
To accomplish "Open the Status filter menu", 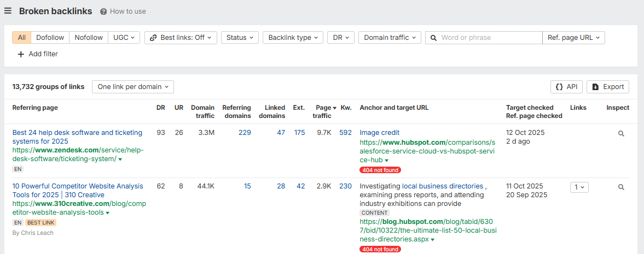I will click(240, 38).
